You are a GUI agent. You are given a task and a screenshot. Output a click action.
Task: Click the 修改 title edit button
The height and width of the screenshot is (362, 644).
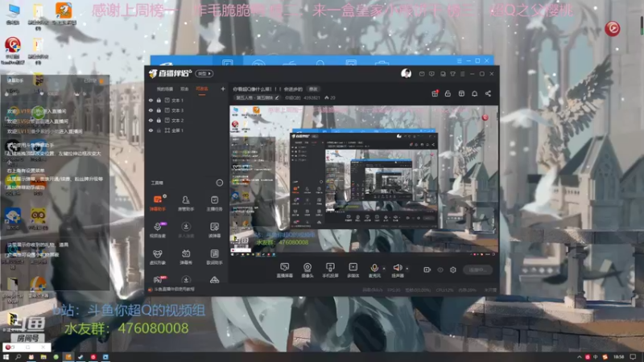313,89
